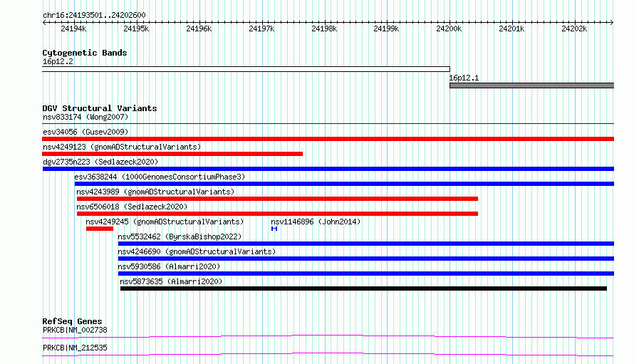634x364 pixels.
Task: Click the right arrow end of the ruler
Action: 612,22
